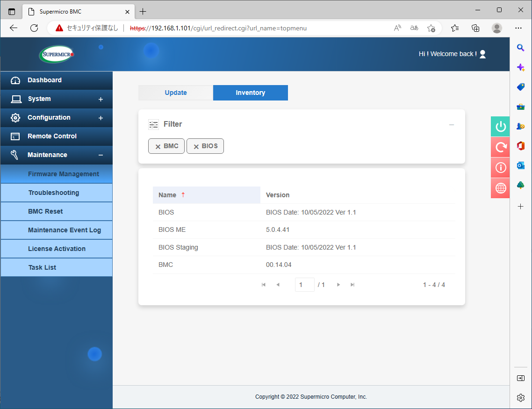Image resolution: width=532 pixels, height=409 pixels.
Task: Click the 5.0.4.41 version cell
Action: [278, 230]
